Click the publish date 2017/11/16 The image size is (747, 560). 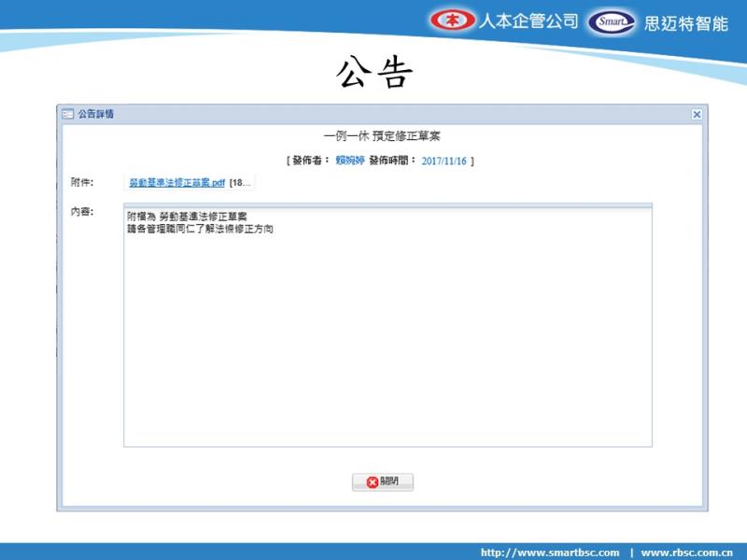pyautogui.click(x=444, y=161)
